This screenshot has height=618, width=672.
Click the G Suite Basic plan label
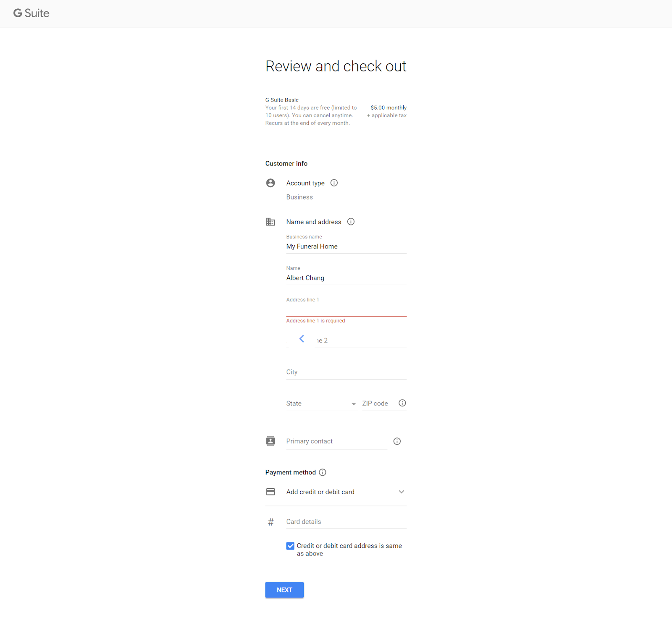[x=282, y=100]
